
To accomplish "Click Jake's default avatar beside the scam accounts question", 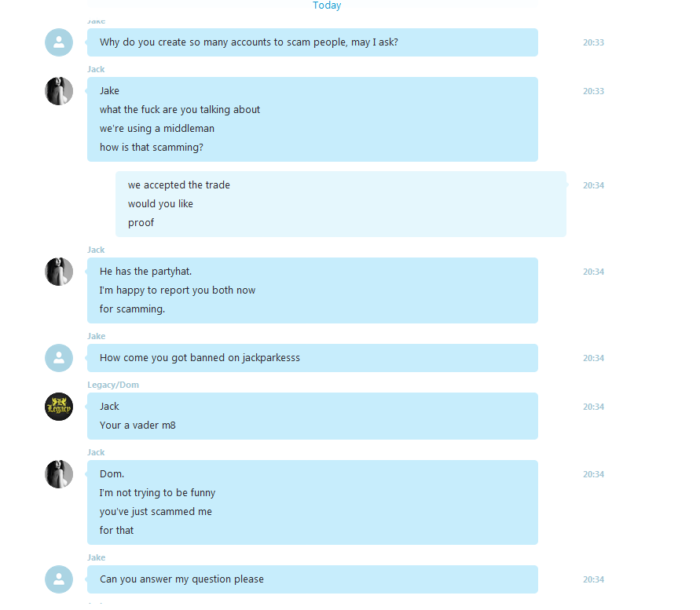I will click(x=59, y=42).
